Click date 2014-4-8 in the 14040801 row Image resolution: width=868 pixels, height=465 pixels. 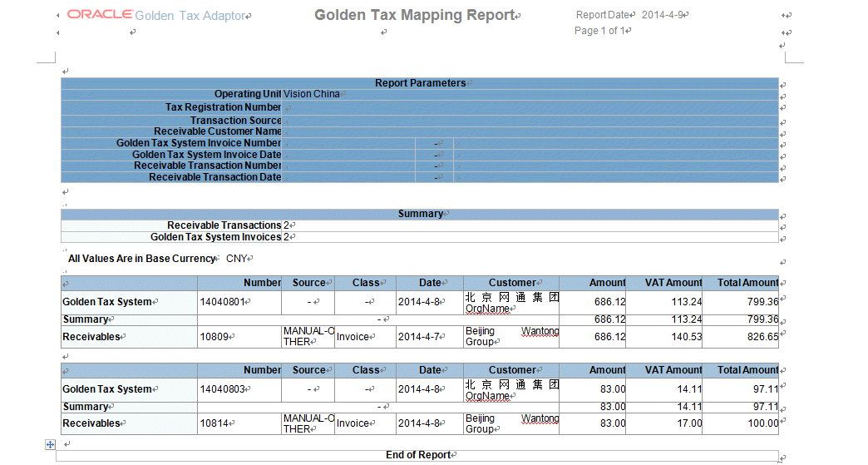pyautogui.click(x=418, y=302)
